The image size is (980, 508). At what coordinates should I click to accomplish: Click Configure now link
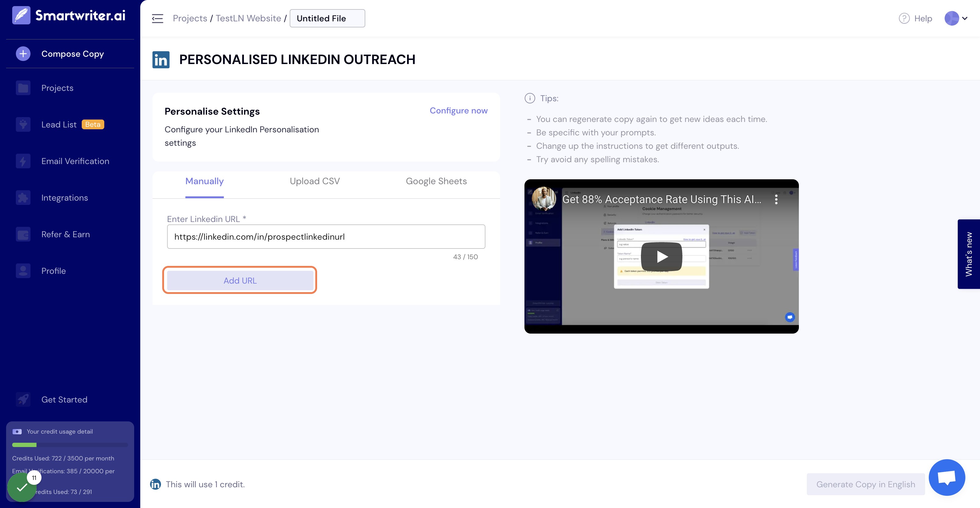click(x=458, y=110)
